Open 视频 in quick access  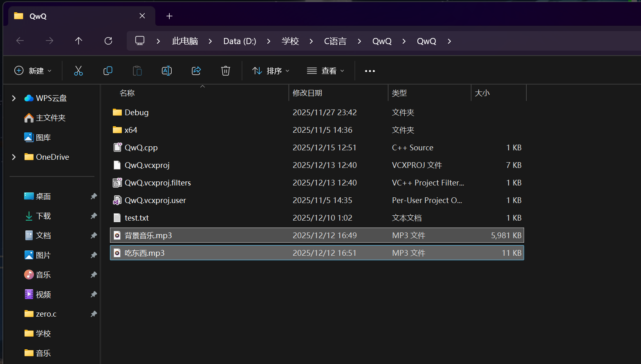coord(43,294)
